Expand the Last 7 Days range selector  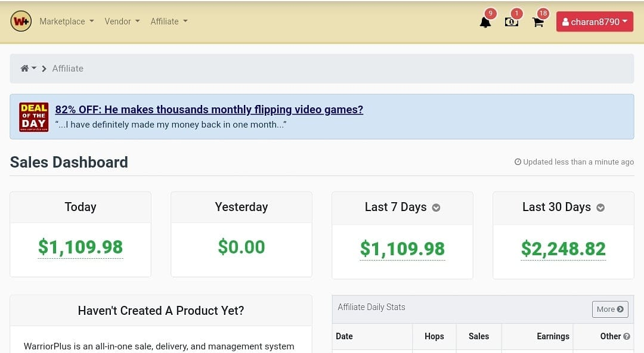436,208
